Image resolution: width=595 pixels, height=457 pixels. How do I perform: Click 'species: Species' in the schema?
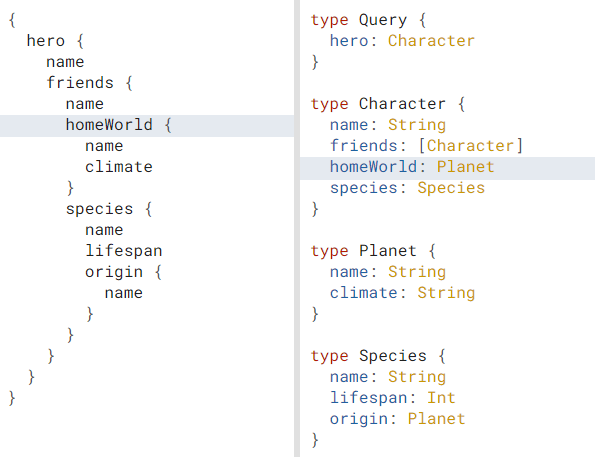(407, 188)
